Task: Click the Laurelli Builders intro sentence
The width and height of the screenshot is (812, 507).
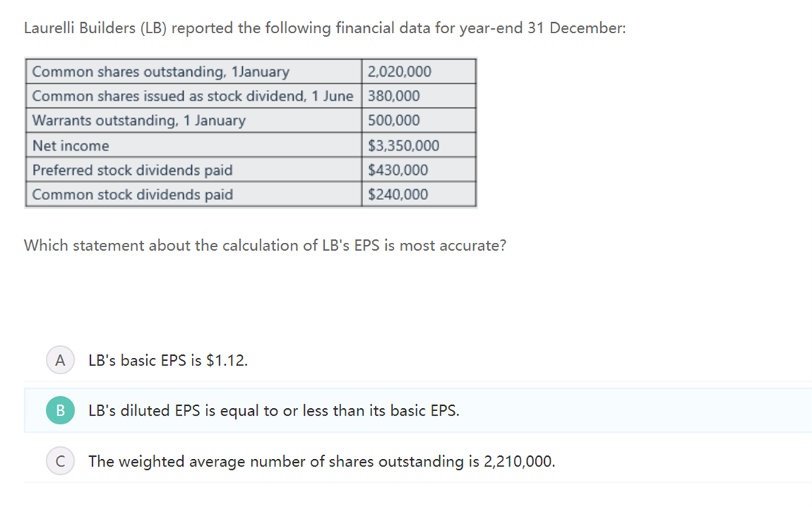Action: point(325,27)
